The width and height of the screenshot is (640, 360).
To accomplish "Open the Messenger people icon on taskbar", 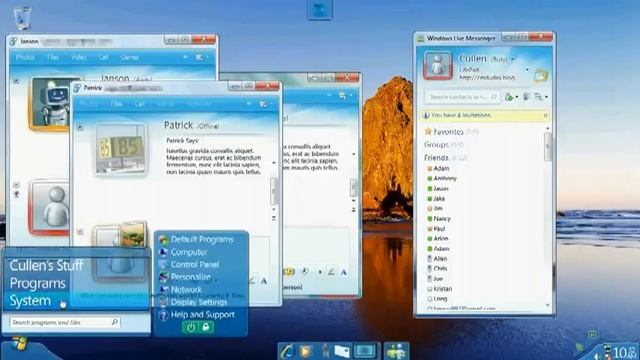I will click(396, 351).
